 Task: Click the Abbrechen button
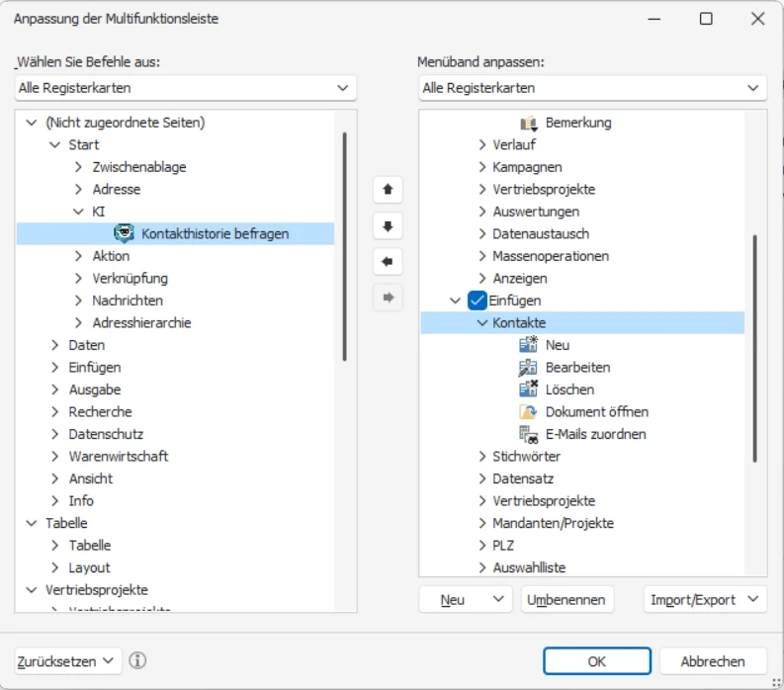pyautogui.click(x=713, y=661)
